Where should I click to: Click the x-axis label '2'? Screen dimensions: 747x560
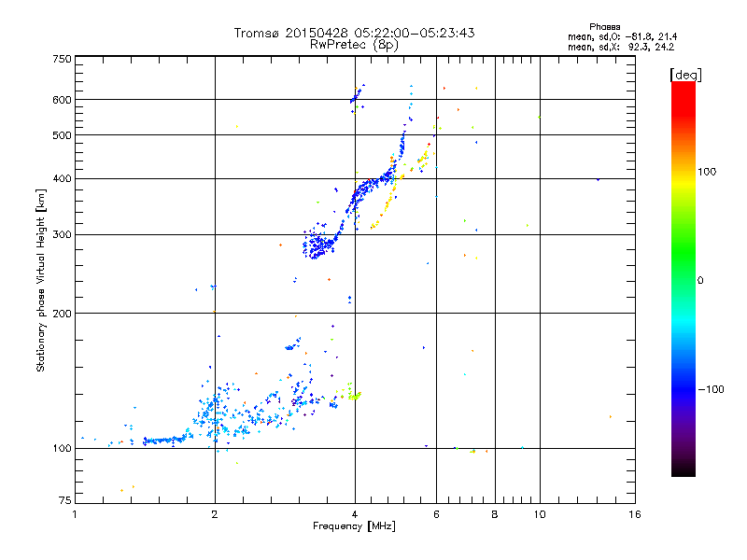click(215, 514)
